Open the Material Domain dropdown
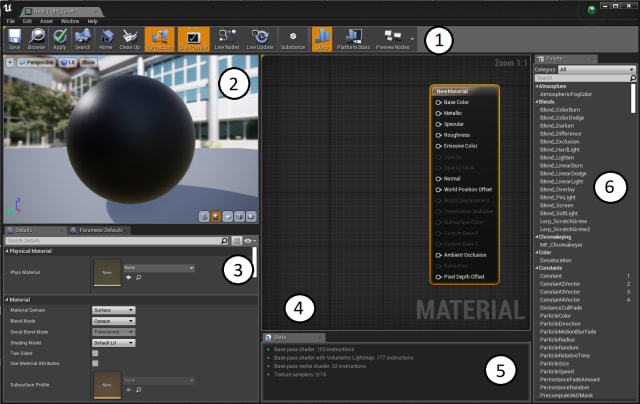The image size is (640, 404). tap(113, 310)
